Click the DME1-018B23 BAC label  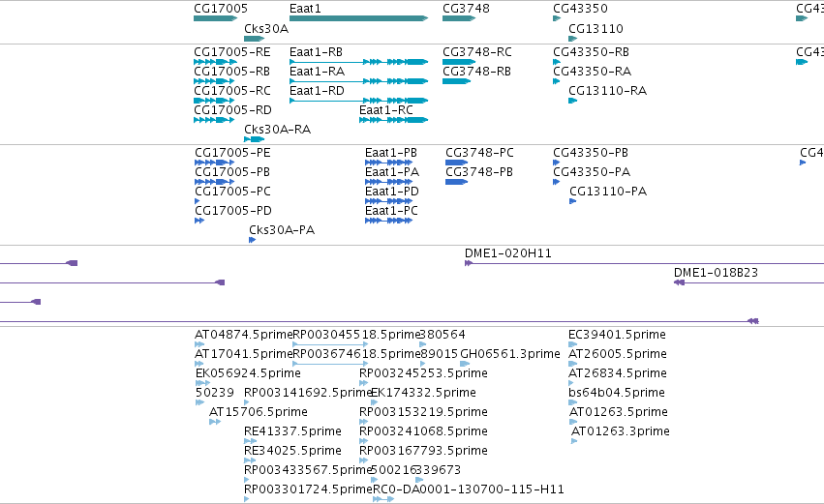(716, 273)
